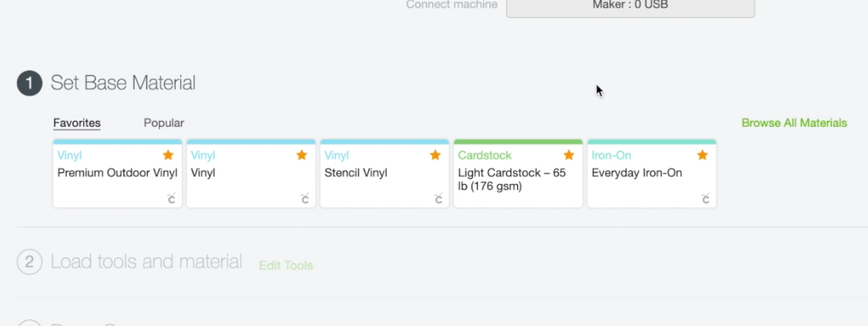Open the Maker : 0 USB machine dropdown

point(631,7)
